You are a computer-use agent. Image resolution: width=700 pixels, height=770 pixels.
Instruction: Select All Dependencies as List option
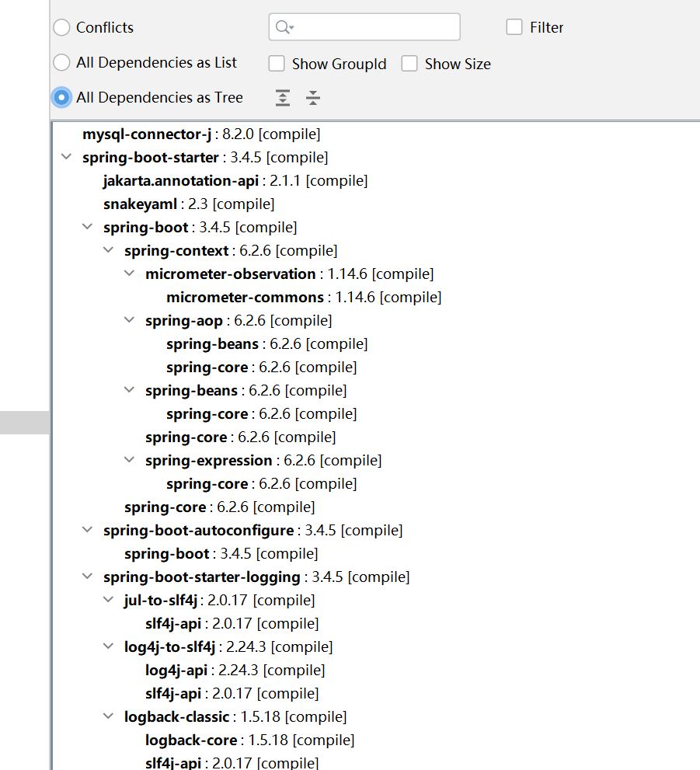pyautogui.click(x=62, y=62)
